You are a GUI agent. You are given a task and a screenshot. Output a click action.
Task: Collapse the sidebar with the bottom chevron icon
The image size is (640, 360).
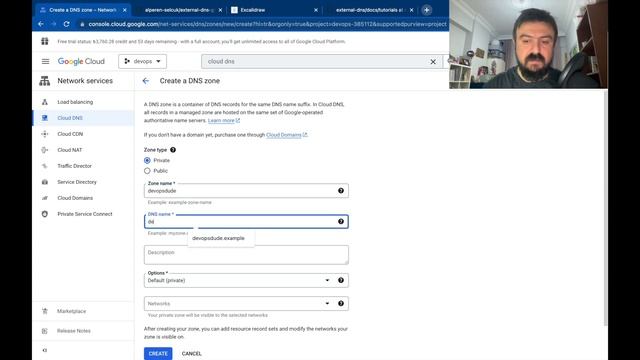tap(45, 350)
